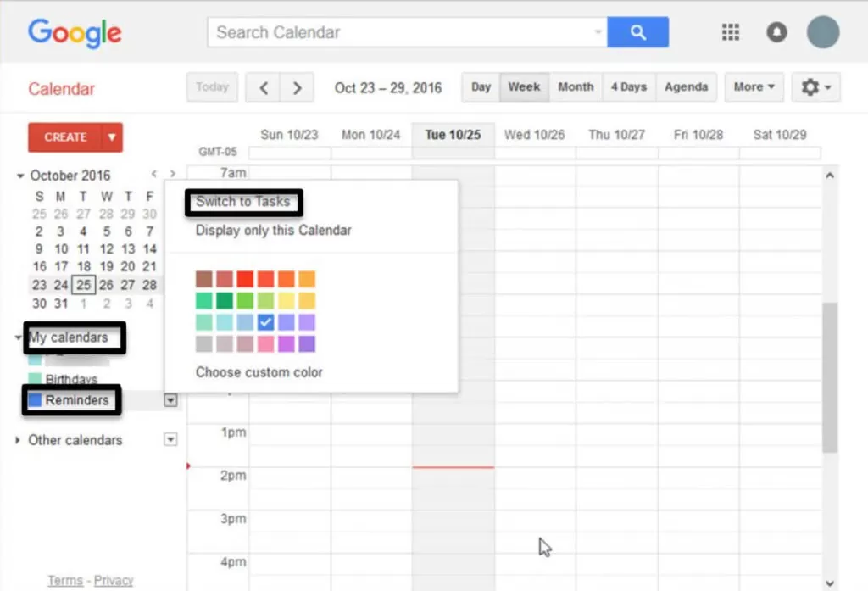Open the Google apps grid
Screen dimensions: 868x591
tap(731, 32)
